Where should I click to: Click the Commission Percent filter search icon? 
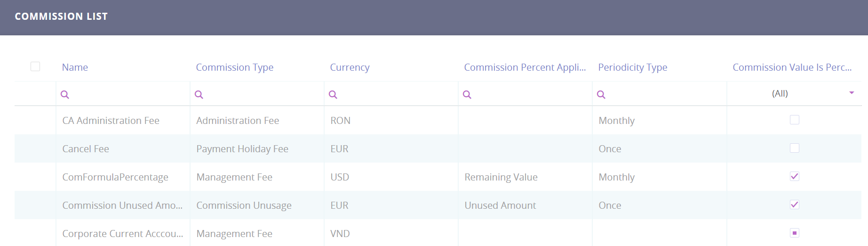467,95
